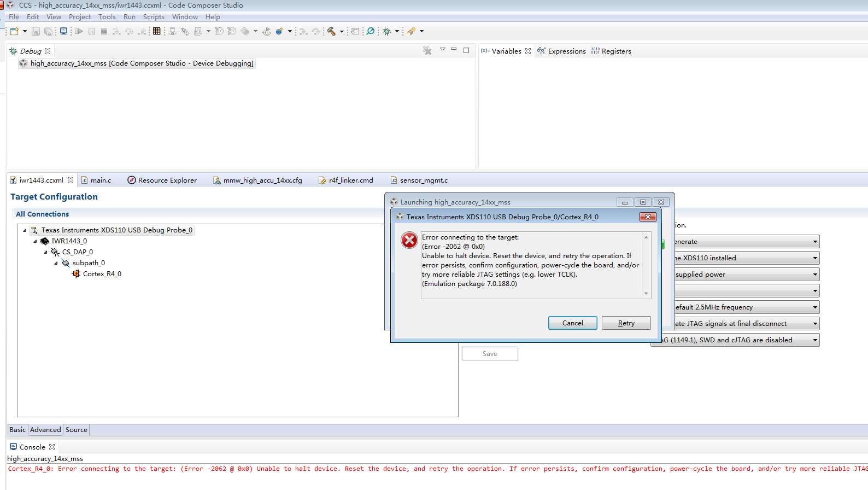Switch to the Expressions tab
The width and height of the screenshot is (868, 490).
click(x=561, y=51)
